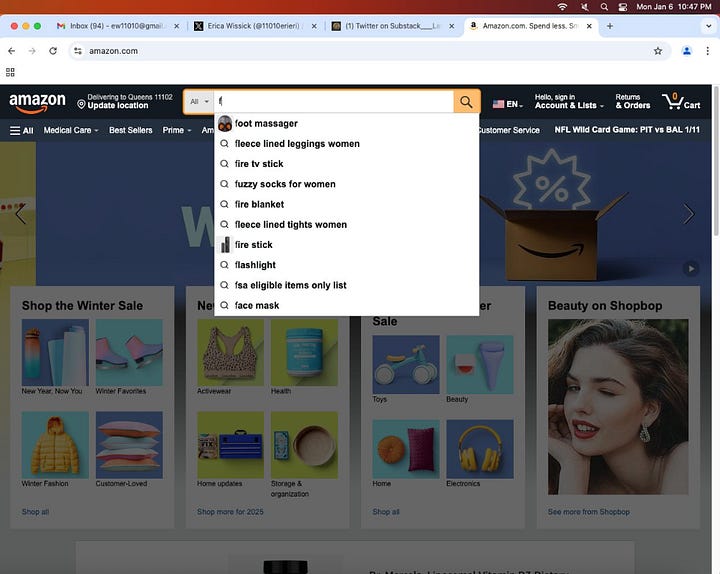Open Customer Service in nav bar
The image size is (720, 574).
509,130
